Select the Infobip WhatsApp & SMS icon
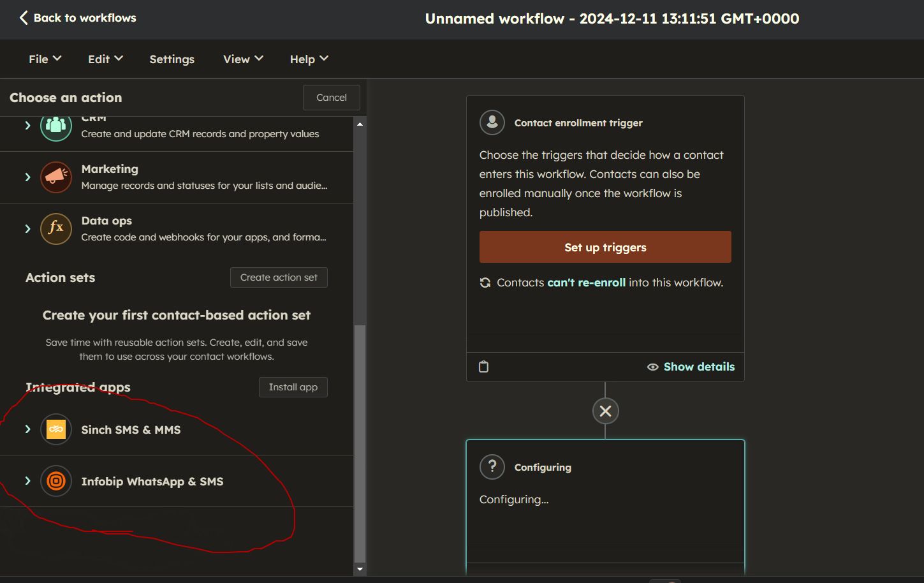Image resolution: width=924 pixels, height=583 pixels. (x=56, y=481)
